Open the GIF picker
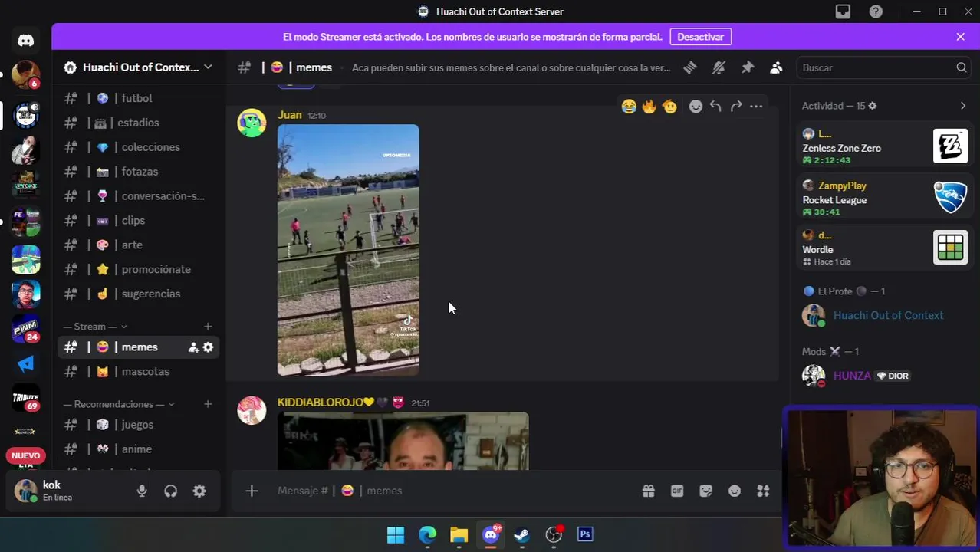Screen dimensions: 980x552 coord(677,491)
